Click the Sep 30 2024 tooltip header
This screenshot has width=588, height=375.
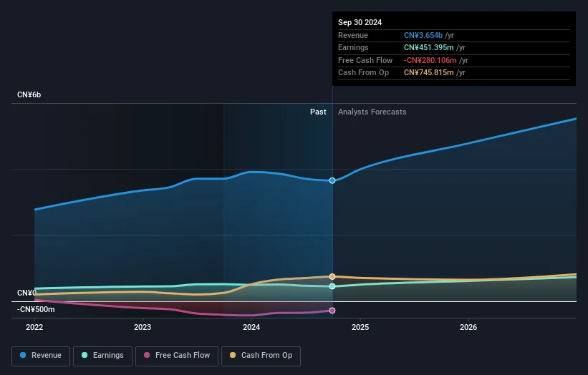(360, 22)
